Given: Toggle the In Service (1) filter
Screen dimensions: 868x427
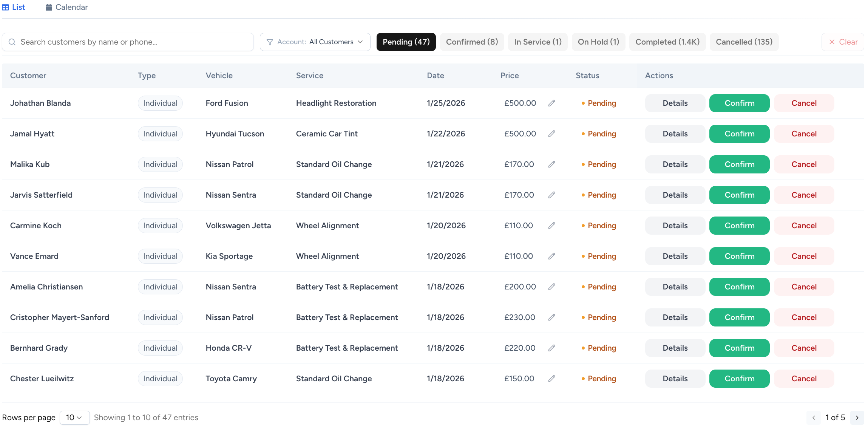Looking at the screenshot, I should click(537, 42).
